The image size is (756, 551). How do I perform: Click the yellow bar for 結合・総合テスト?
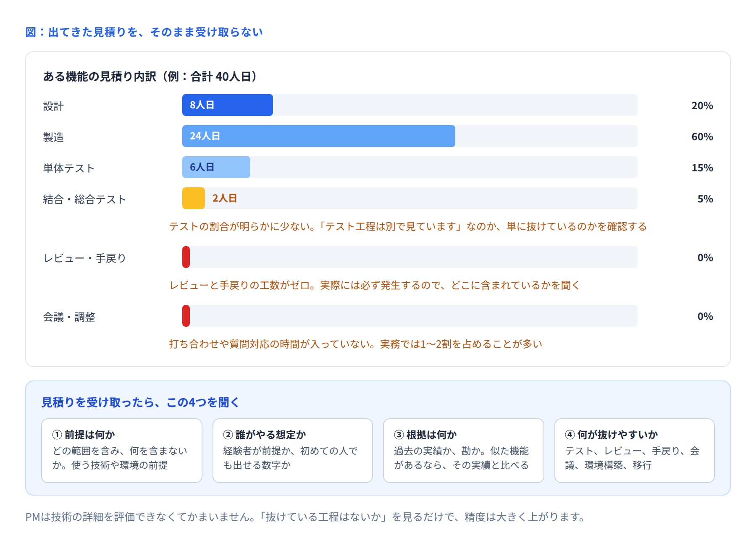194,198
